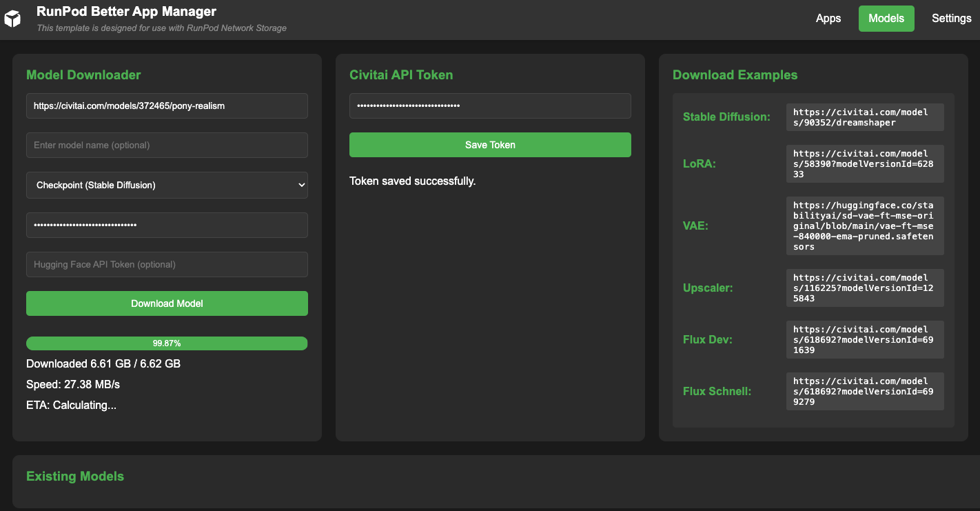The image size is (980, 511).
Task: Click the 'VAE:' example label
Action: tap(696, 226)
